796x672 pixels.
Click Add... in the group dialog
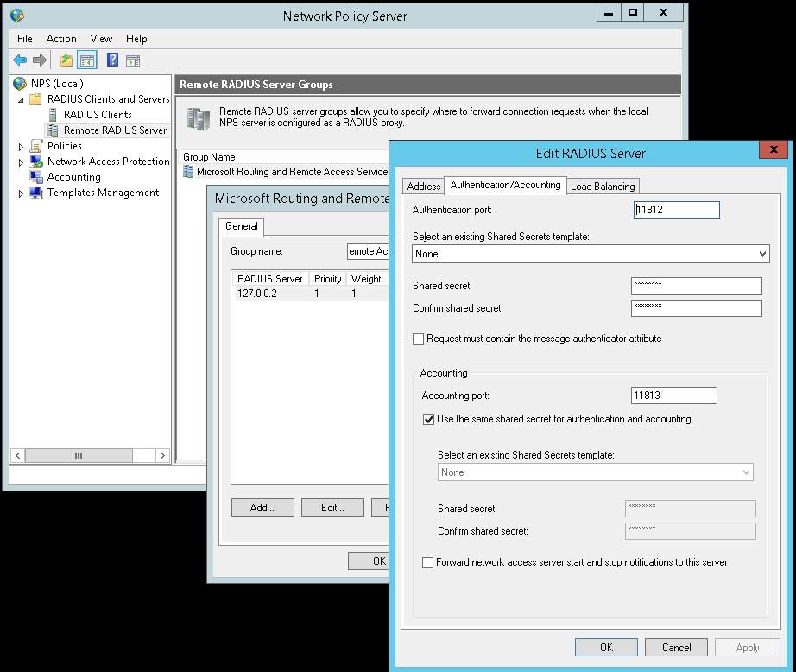262,507
